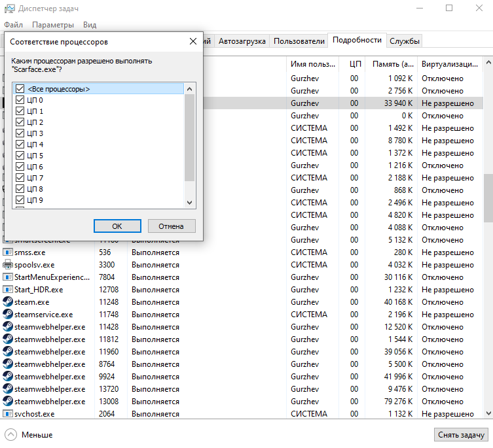493x448 pixels.
Task: Collapse view with the Меньше arrow icon
Action: pos(10,435)
